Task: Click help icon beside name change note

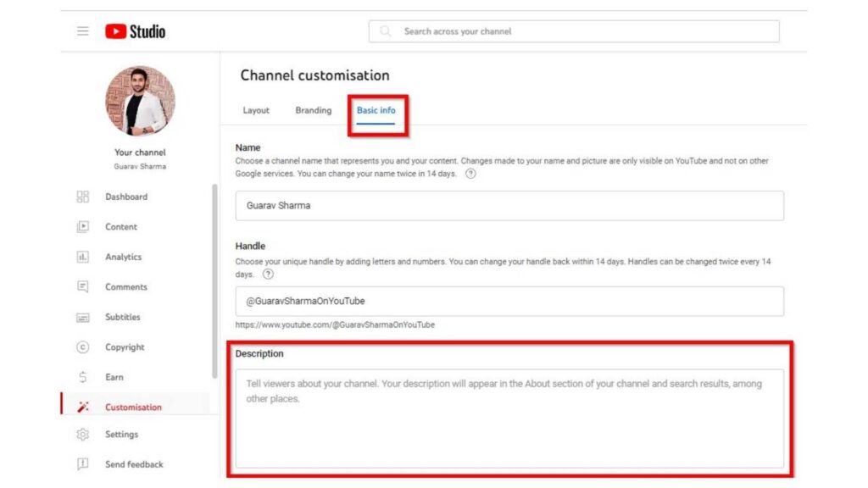Action: coord(471,174)
